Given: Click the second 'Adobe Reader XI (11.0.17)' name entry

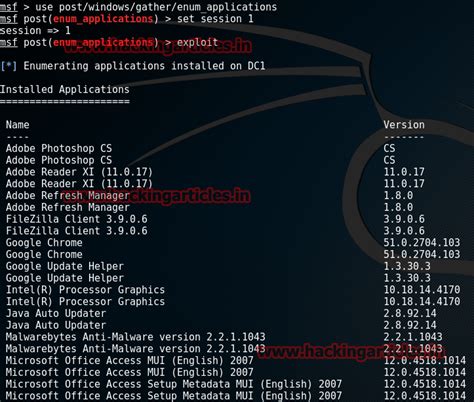Looking at the screenshot, I should (x=79, y=184).
